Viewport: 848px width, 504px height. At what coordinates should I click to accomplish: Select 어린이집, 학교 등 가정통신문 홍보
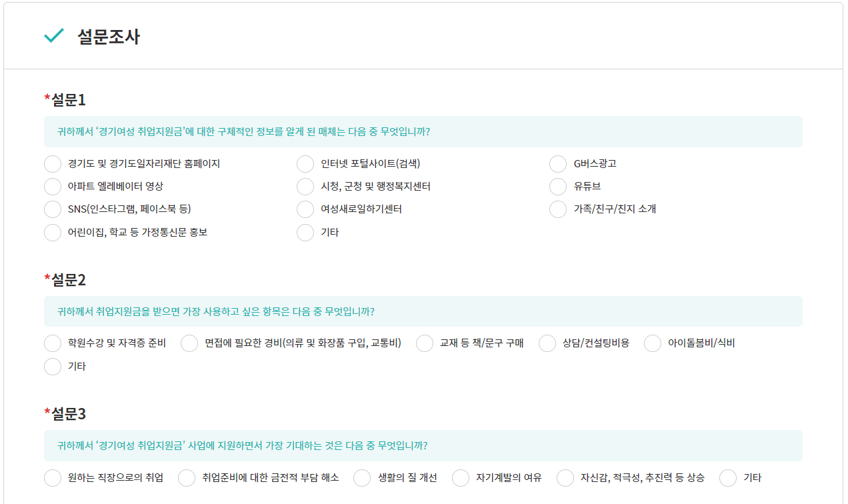pos(52,232)
